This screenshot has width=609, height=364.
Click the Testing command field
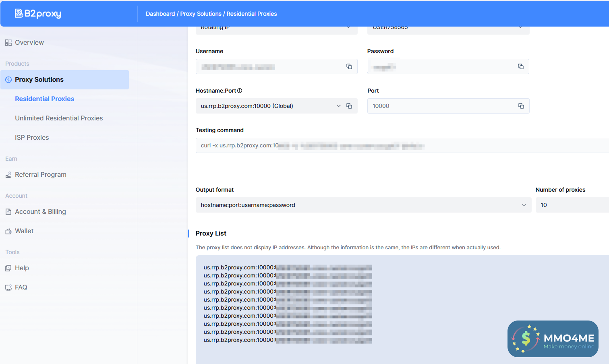[x=402, y=145]
